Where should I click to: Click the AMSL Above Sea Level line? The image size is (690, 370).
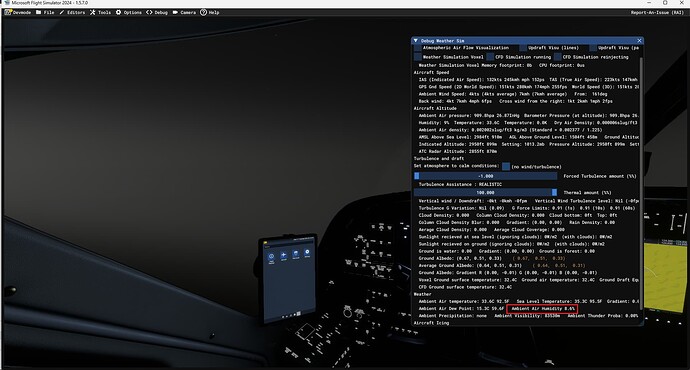[529, 137]
